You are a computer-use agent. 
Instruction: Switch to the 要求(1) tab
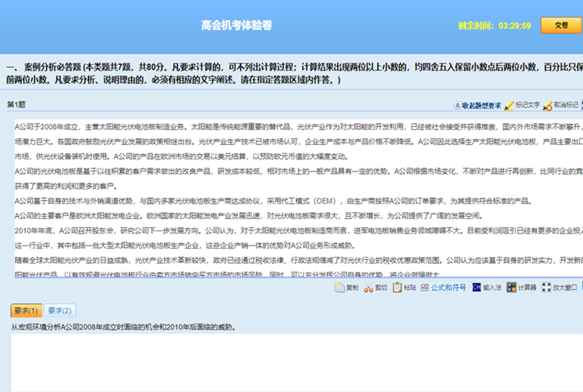click(26, 310)
